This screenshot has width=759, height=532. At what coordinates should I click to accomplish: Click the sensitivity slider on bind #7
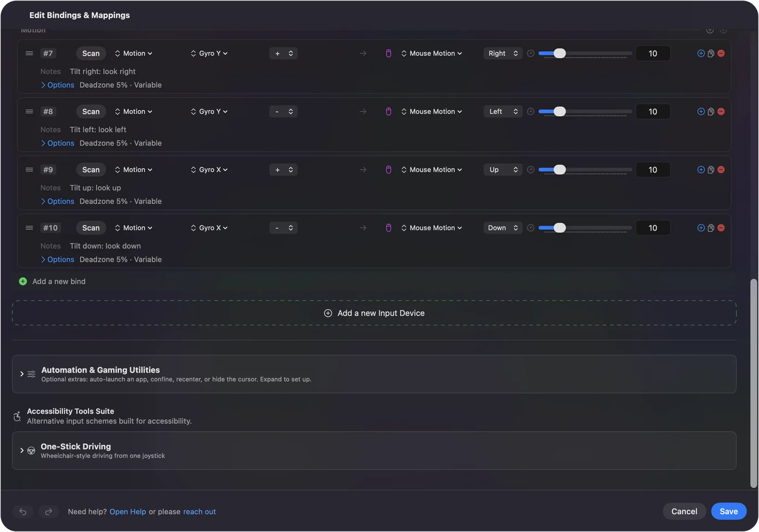pyautogui.click(x=585, y=53)
